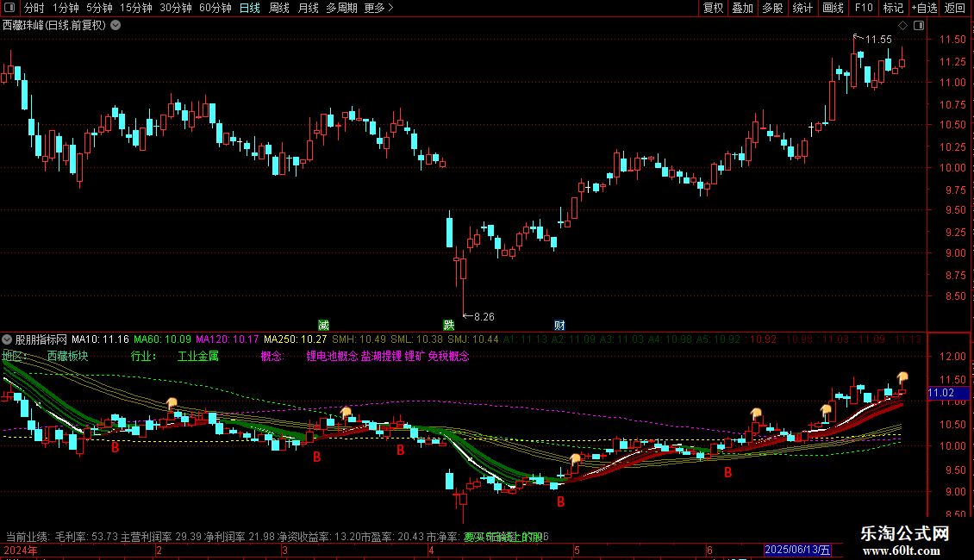Screen dimensions: 974x560
Task: Click the 免税概念 concept label
Action: (x=448, y=357)
